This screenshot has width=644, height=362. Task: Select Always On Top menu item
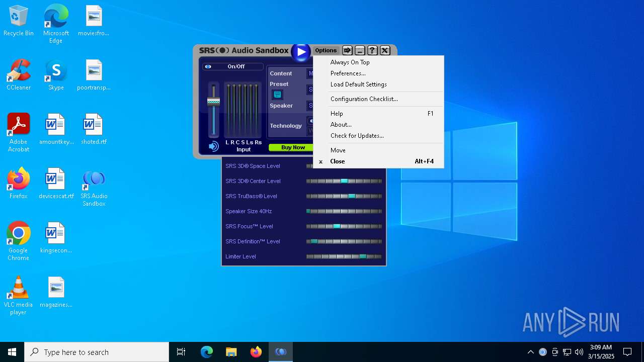(x=378, y=62)
